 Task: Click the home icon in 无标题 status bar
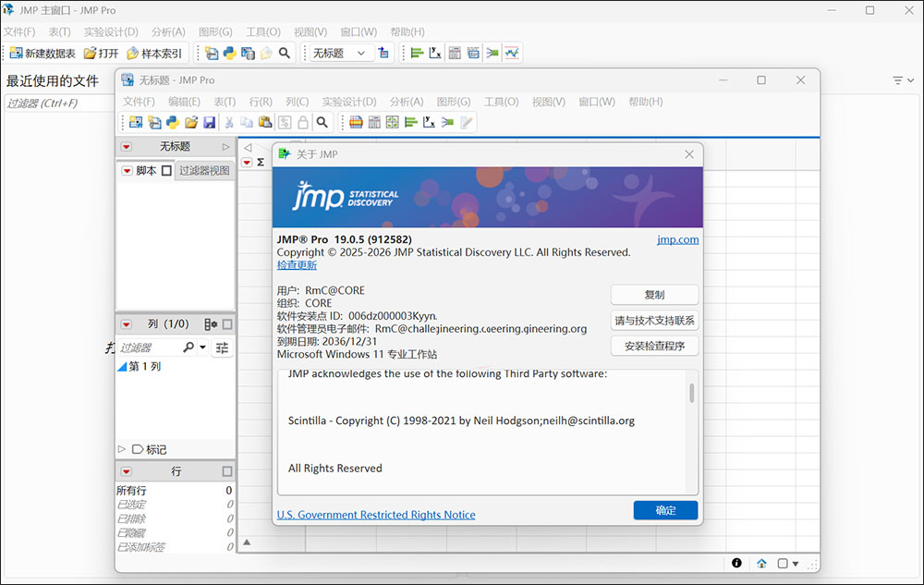tap(761, 563)
